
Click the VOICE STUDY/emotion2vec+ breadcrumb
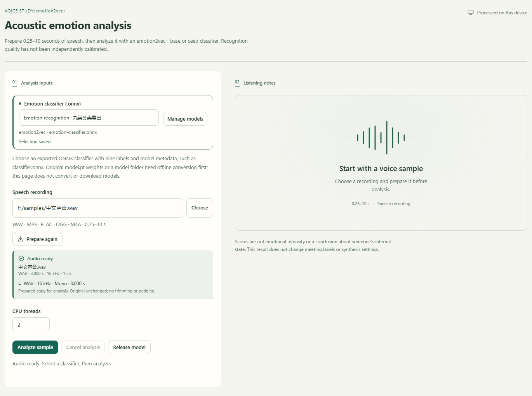35,11
